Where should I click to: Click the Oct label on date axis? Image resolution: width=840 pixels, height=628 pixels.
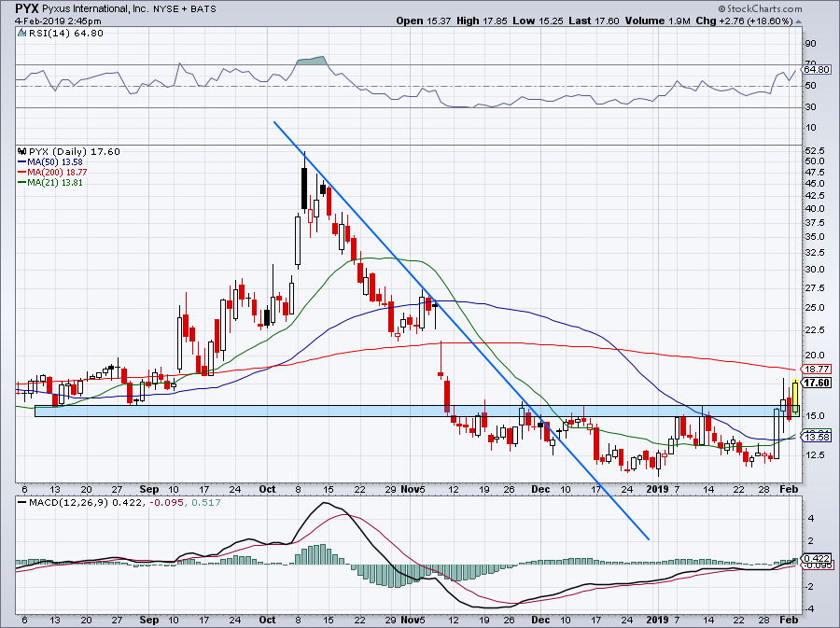coord(269,488)
